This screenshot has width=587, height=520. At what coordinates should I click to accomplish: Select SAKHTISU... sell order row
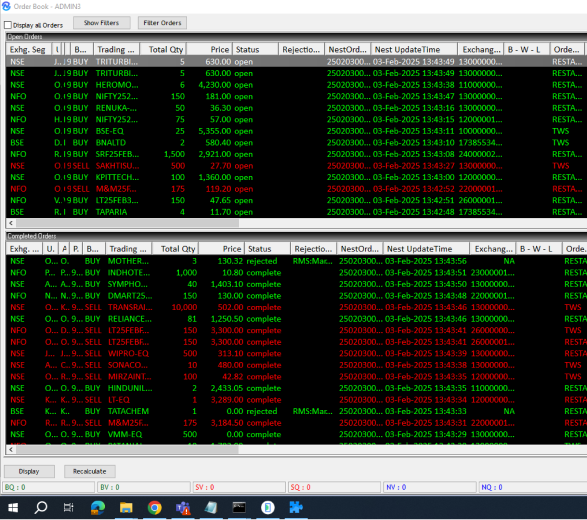pyautogui.click(x=296, y=165)
